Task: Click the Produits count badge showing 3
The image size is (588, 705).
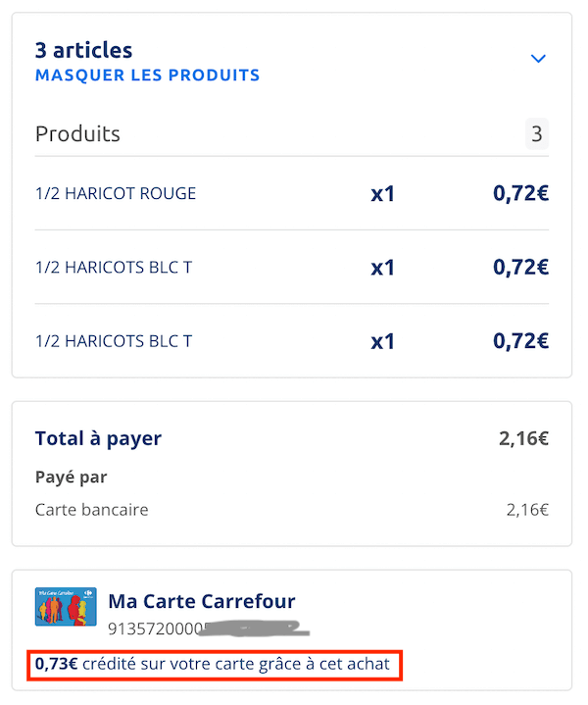Action: (x=537, y=133)
